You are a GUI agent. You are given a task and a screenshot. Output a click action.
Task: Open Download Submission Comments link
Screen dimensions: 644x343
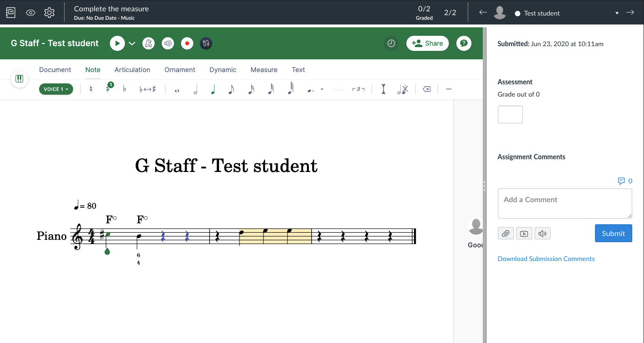pyautogui.click(x=546, y=258)
